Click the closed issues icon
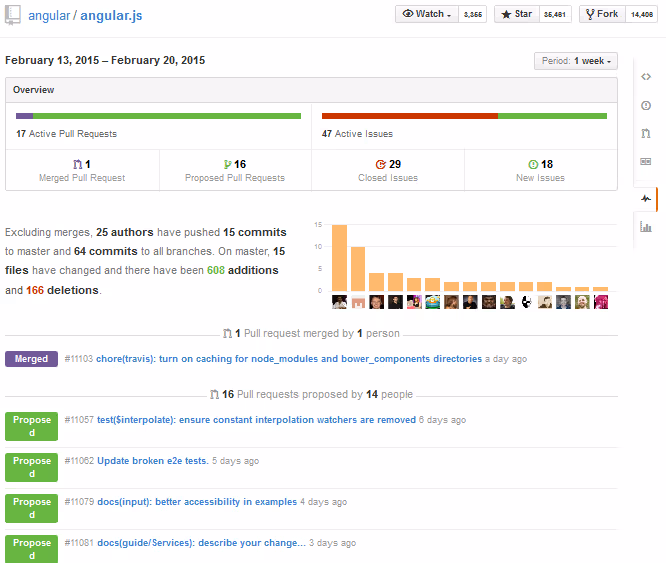 [x=381, y=164]
